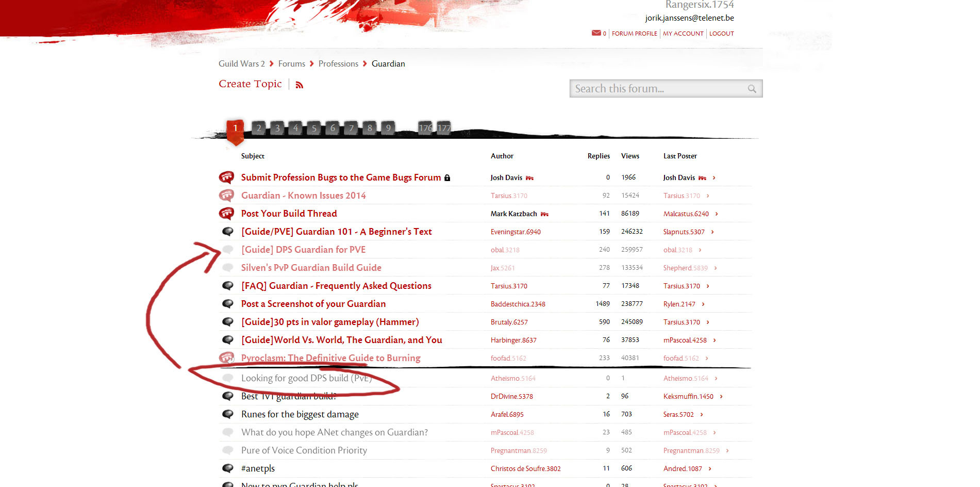980x487 pixels.
Task: Click bubble icon of #anetpls topic
Action: coord(227,468)
